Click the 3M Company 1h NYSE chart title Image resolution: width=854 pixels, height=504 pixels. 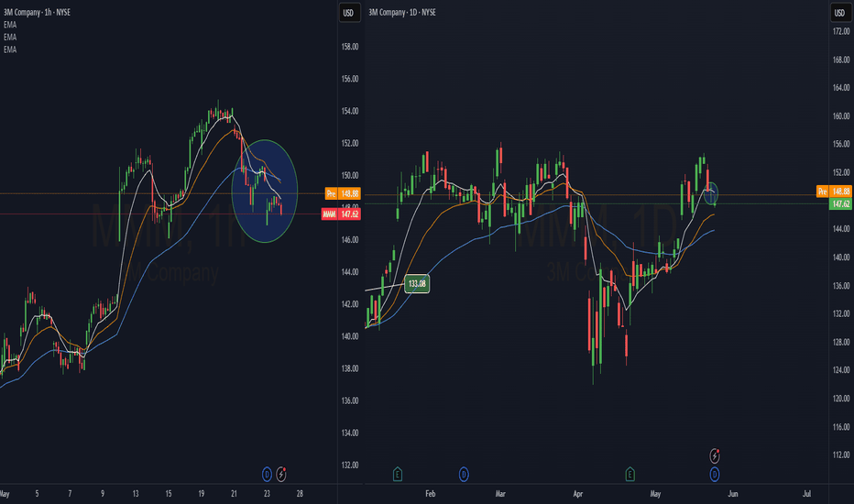37,12
